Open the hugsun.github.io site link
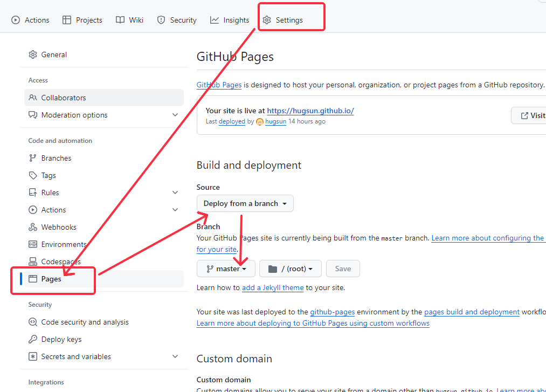This screenshot has height=392, width=546. click(310, 111)
